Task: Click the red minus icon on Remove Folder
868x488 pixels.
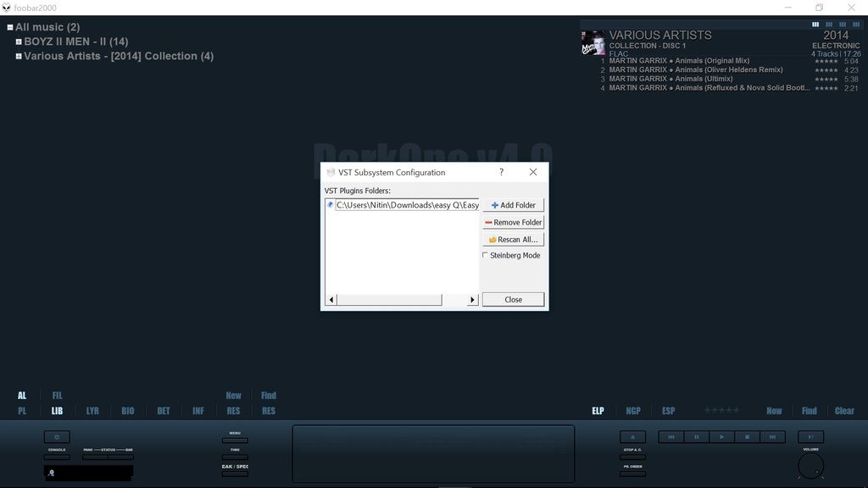Action: (x=488, y=223)
